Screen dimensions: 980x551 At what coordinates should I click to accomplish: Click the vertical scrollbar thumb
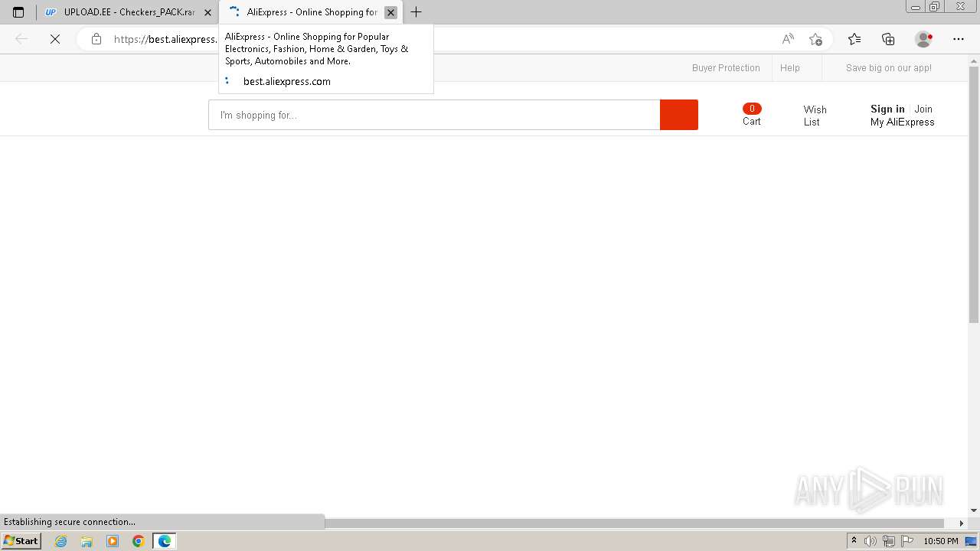click(974, 194)
